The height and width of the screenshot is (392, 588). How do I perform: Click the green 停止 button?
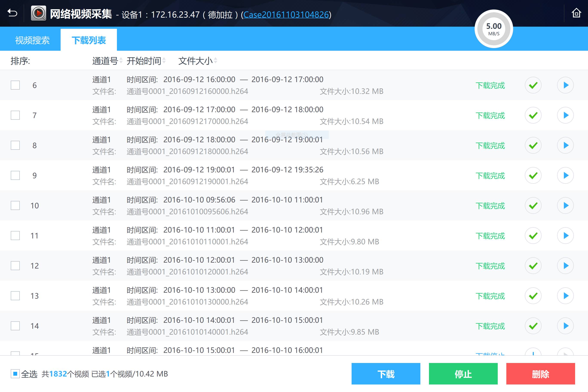[463, 374]
